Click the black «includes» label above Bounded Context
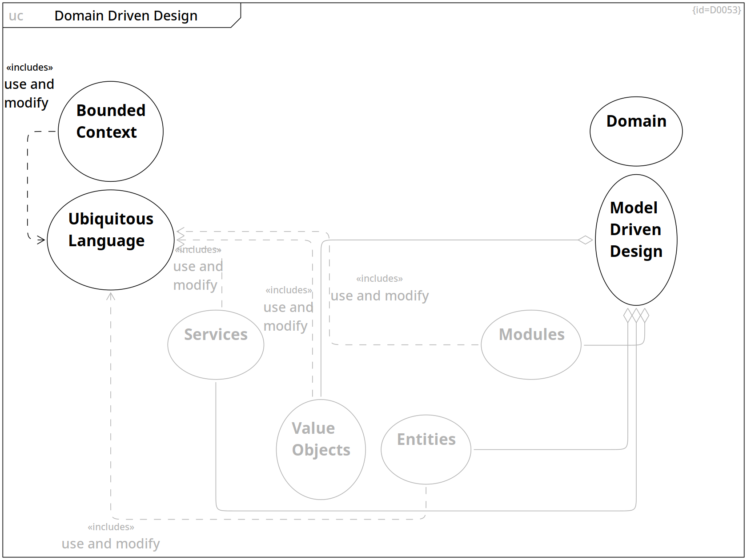The height and width of the screenshot is (560, 747). click(x=29, y=68)
